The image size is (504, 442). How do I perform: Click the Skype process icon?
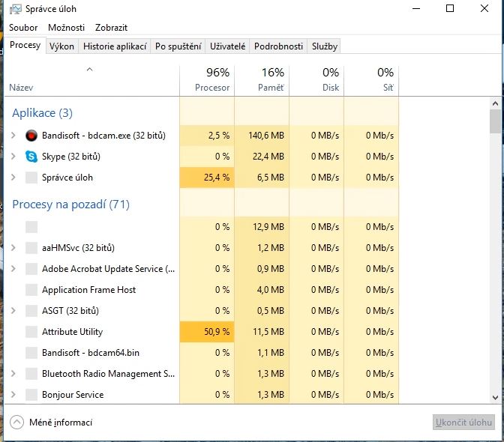click(31, 157)
